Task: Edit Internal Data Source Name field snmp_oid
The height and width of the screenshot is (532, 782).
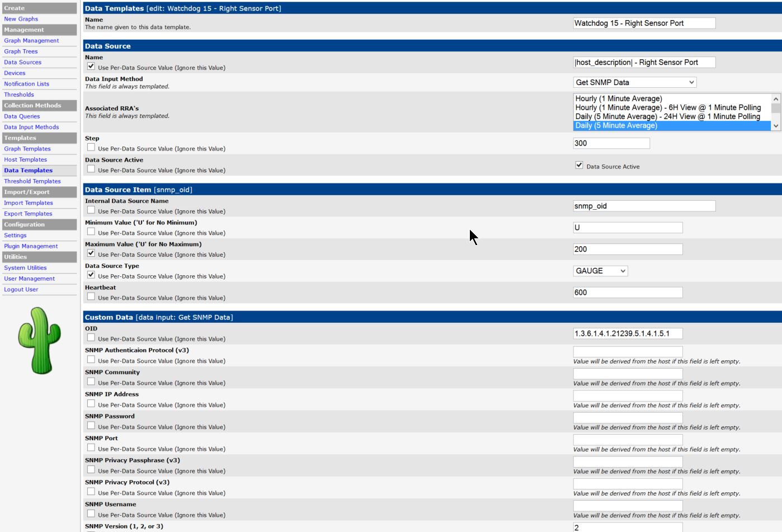Action: point(644,206)
